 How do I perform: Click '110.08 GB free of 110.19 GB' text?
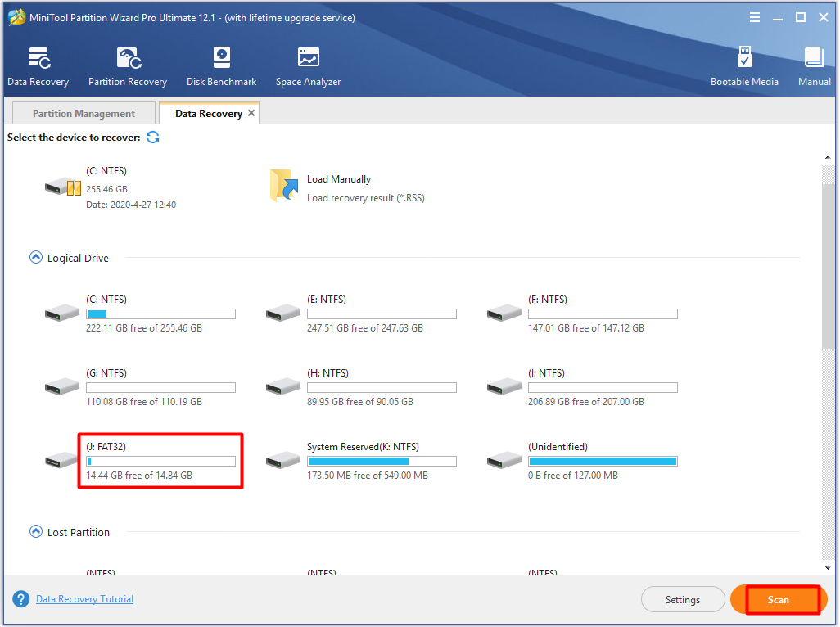coord(144,402)
